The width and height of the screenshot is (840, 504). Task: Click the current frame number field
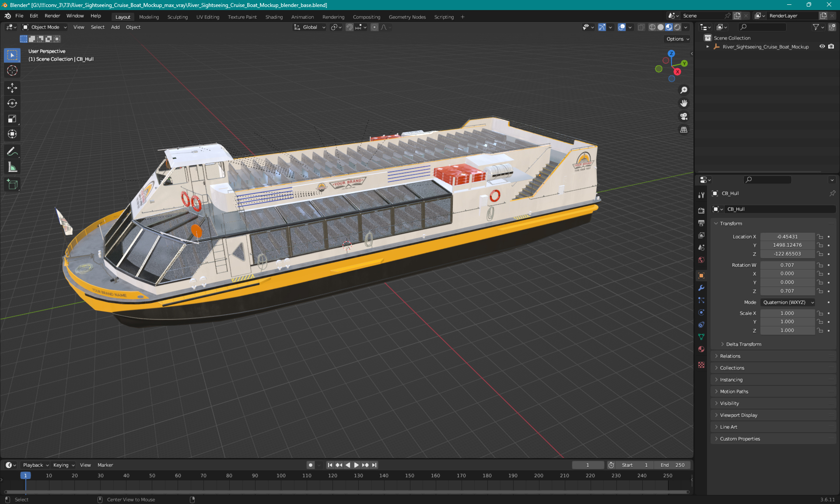point(588,465)
